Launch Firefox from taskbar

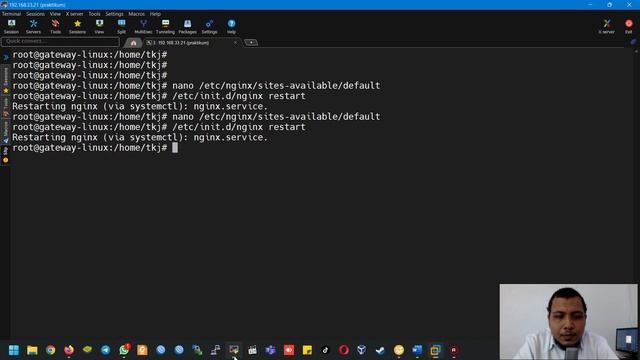click(x=69, y=350)
